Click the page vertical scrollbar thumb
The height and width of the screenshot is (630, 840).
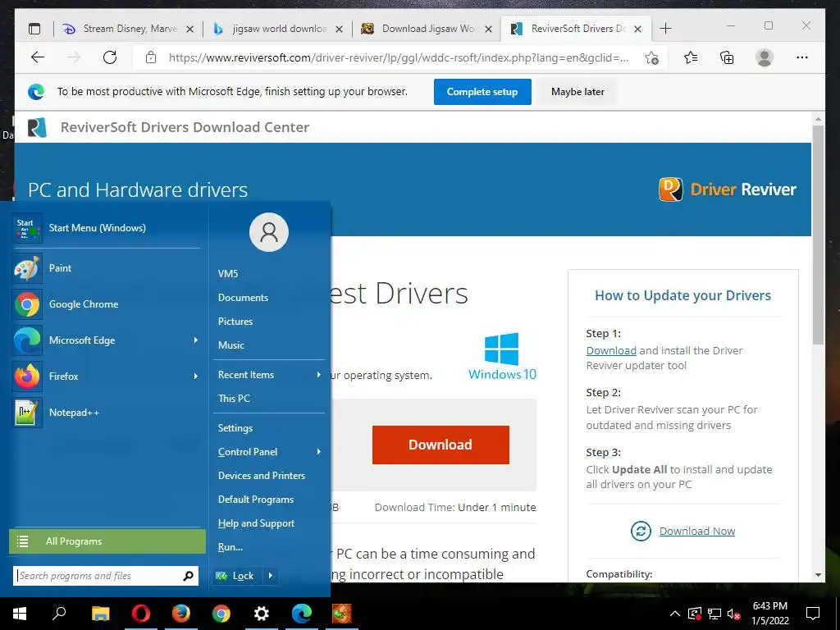coord(818,235)
